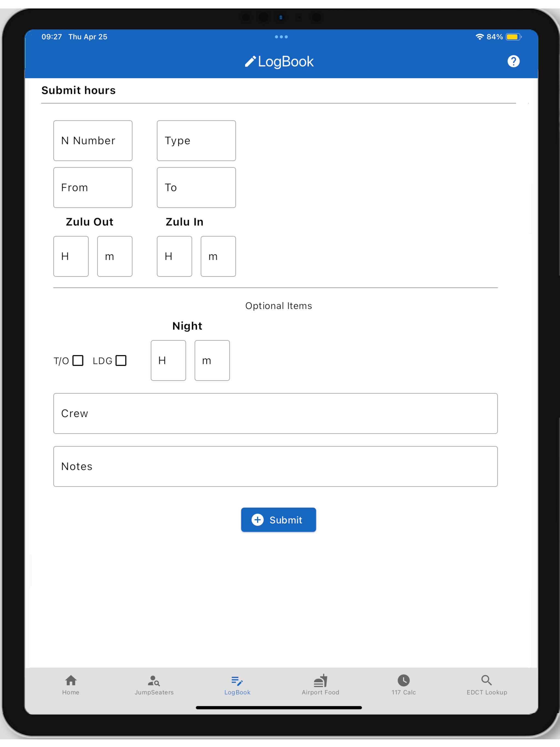Check the T/O checkbox
Screen dimensions: 560x747
78,360
